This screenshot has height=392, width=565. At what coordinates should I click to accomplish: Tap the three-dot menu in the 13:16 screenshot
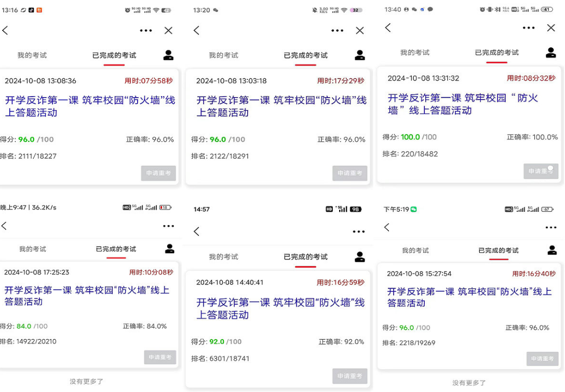pos(146,31)
